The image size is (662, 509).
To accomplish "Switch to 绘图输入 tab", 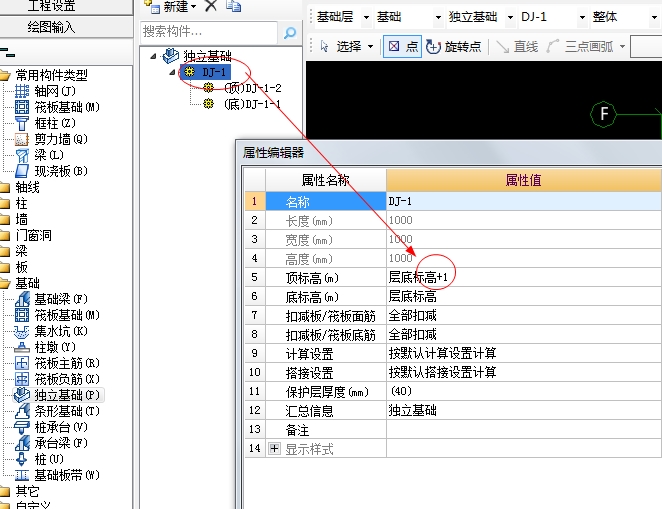I will click(x=51, y=27).
